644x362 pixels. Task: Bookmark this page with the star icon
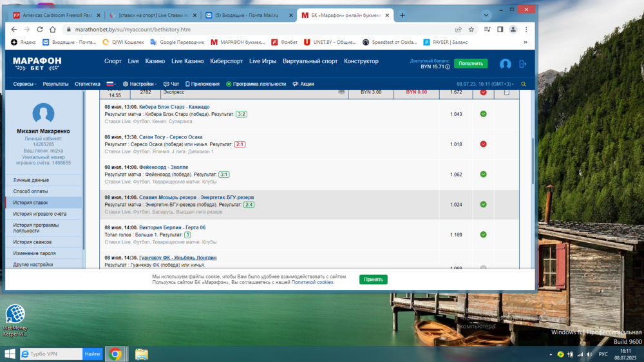[471, 30]
